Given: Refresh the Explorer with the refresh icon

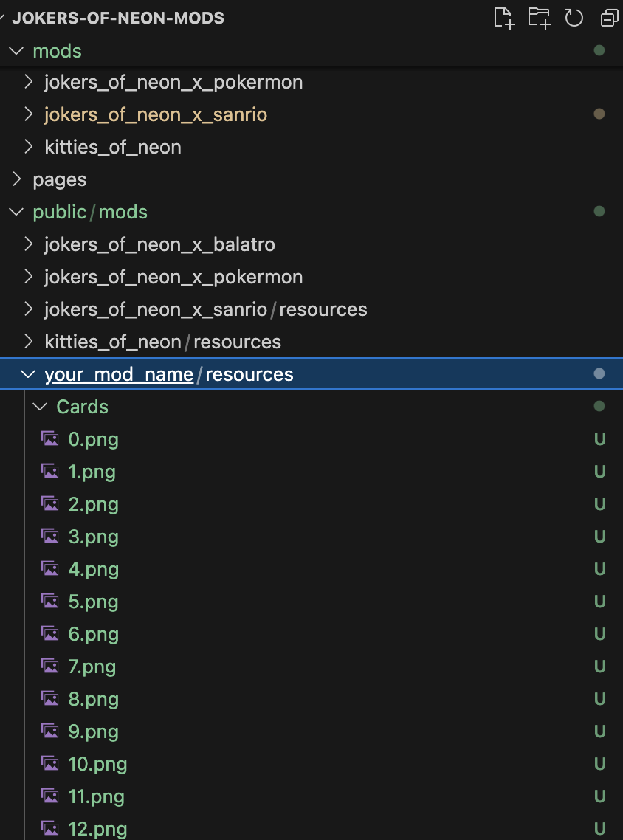Looking at the screenshot, I should coord(574,18).
